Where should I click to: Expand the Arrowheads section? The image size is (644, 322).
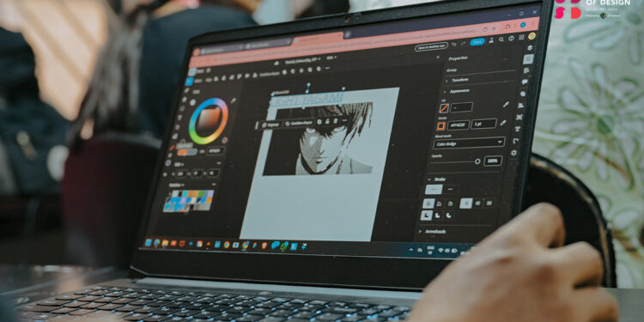[420, 231]
